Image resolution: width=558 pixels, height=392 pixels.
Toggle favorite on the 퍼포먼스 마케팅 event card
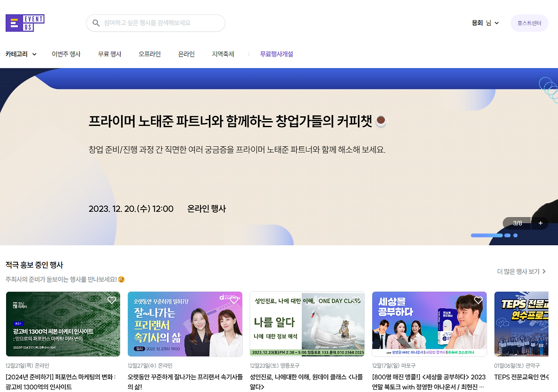coord(112,300)
